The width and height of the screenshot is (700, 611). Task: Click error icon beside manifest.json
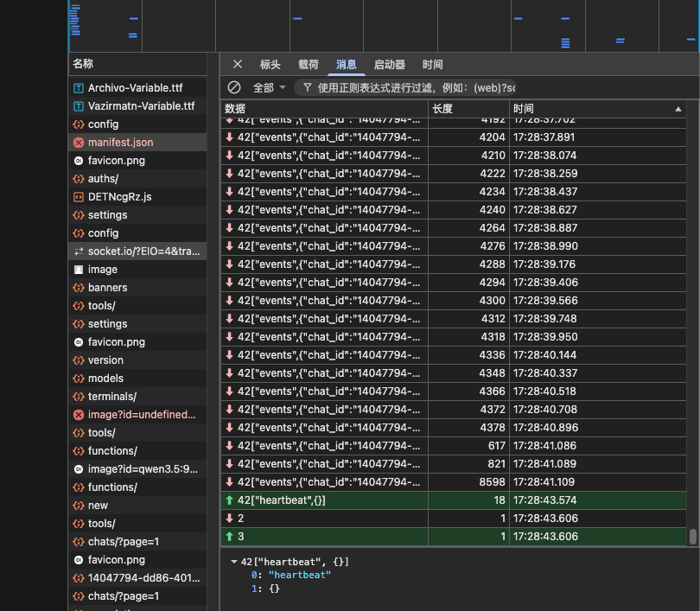coord(79,143)
